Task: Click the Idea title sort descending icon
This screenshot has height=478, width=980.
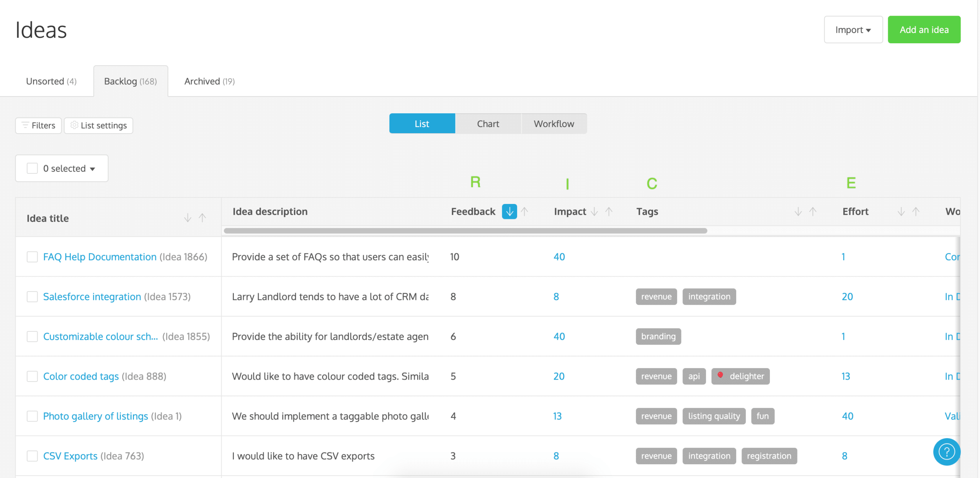Action: (x=188, y=218)
